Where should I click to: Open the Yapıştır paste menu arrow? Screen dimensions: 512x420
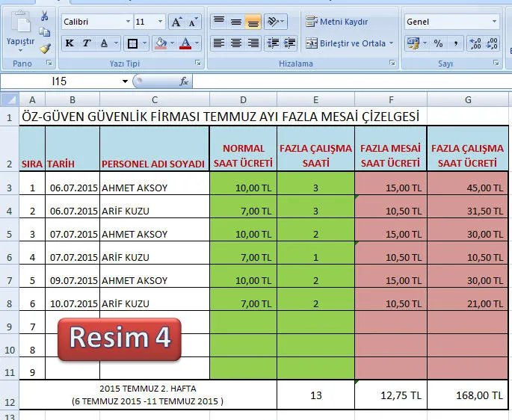pyautogui.click(x=20, y=52)
